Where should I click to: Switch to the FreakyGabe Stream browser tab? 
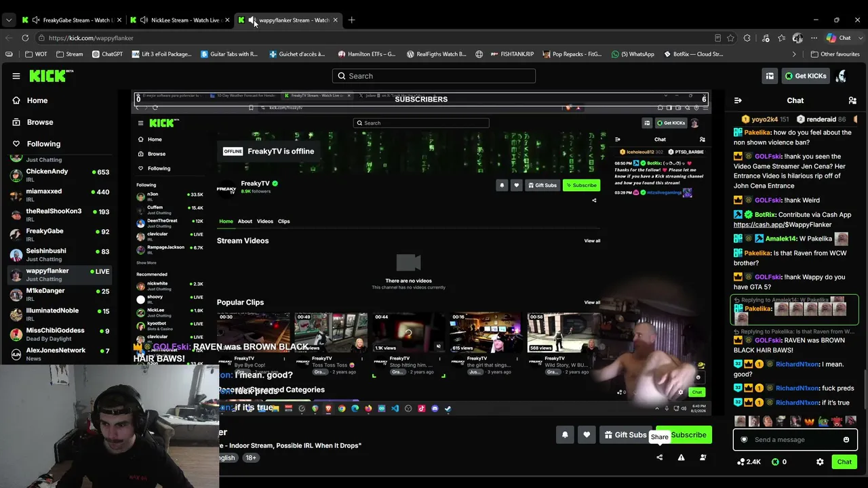point(71,20)
